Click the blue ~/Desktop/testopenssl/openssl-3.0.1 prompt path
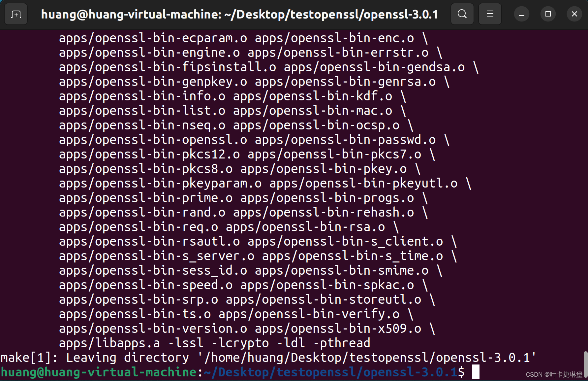This screenshot has width=588, height=381. click(x=331, y=372)
